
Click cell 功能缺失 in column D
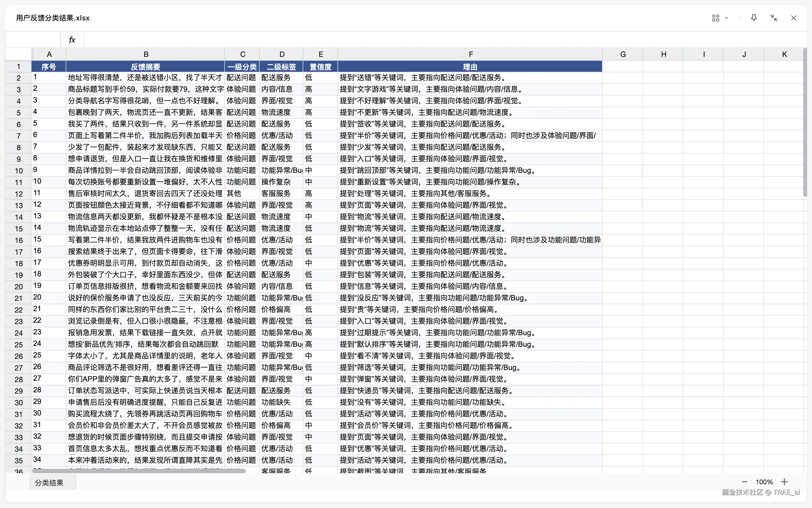[281, 402]
